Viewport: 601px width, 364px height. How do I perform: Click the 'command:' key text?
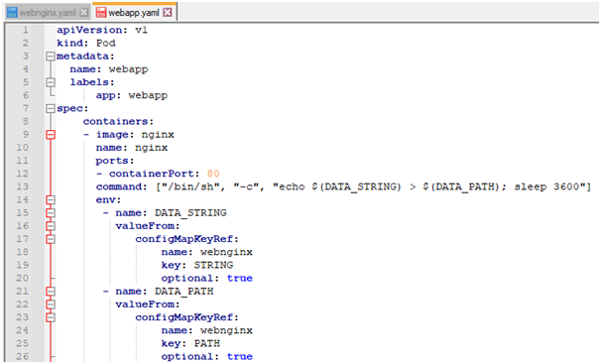[122, 187]
